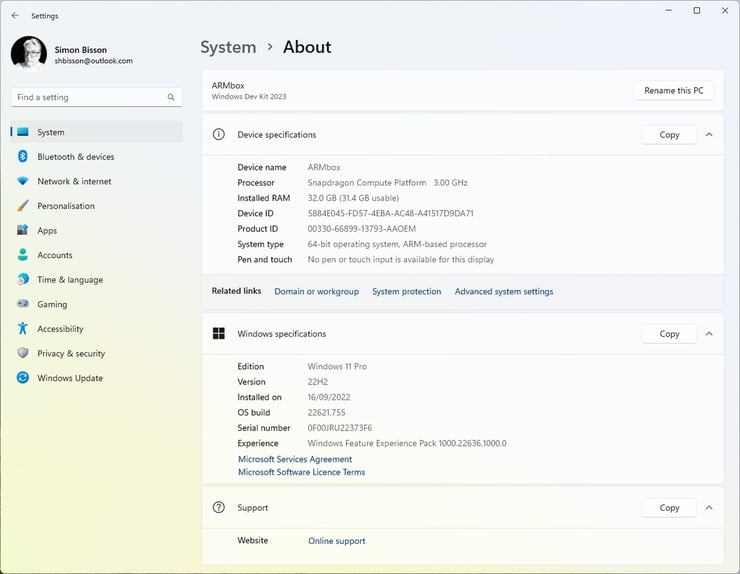This screenshot has width=740, height=574.
Task: Click the System breadcrumb in header
Action: (228, 47)
